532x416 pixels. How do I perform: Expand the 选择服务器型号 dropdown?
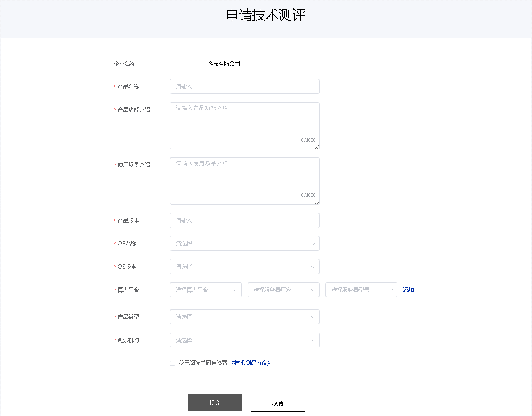click(x=361, y=290)
